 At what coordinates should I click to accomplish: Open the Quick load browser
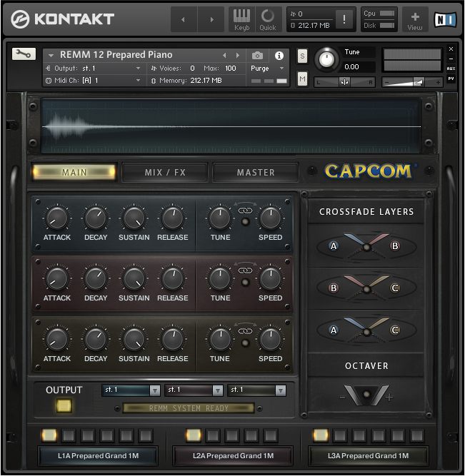click(267, 19)
